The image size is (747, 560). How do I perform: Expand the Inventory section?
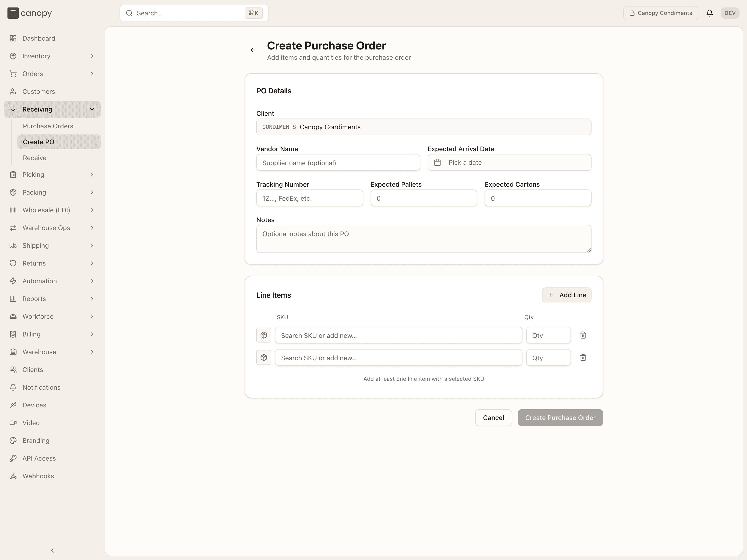point(52,56)
